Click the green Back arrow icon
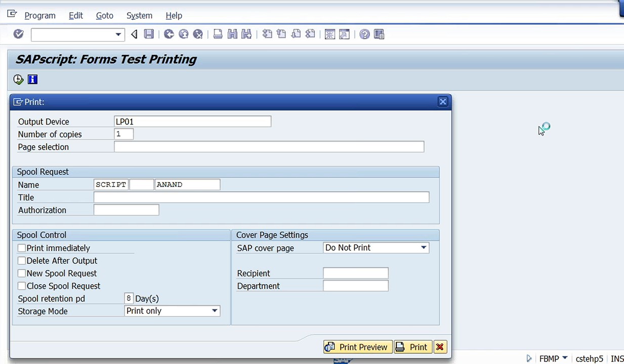Screen dimensions: 624x364 coord(169,34)
